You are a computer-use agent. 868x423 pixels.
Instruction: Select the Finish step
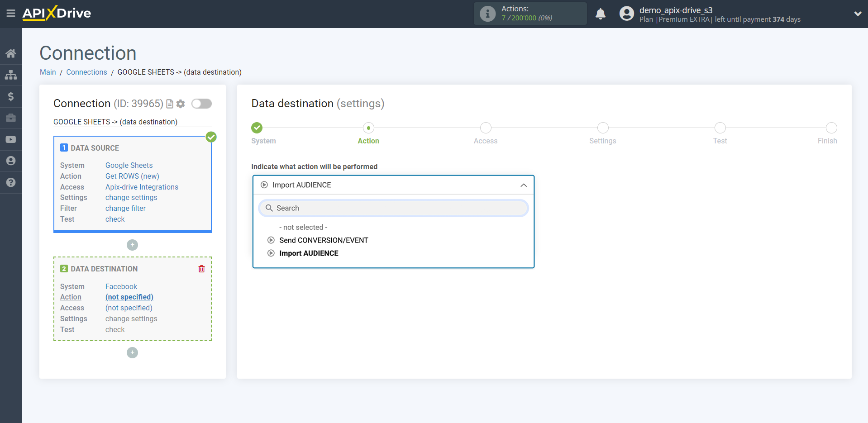(831, 128)
